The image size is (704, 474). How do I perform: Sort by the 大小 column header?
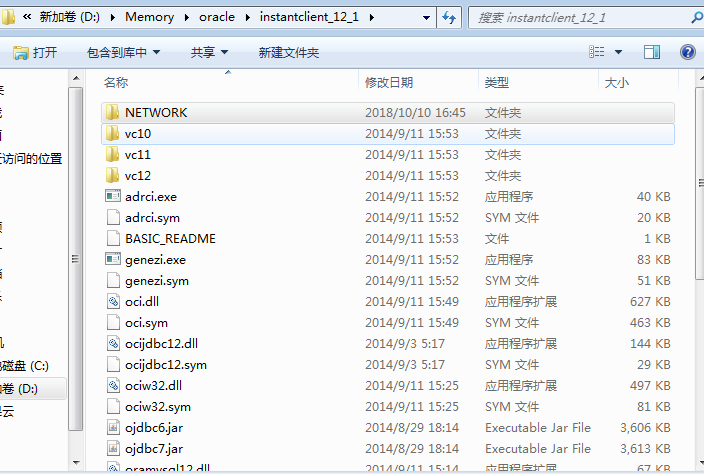coord(617,83)
